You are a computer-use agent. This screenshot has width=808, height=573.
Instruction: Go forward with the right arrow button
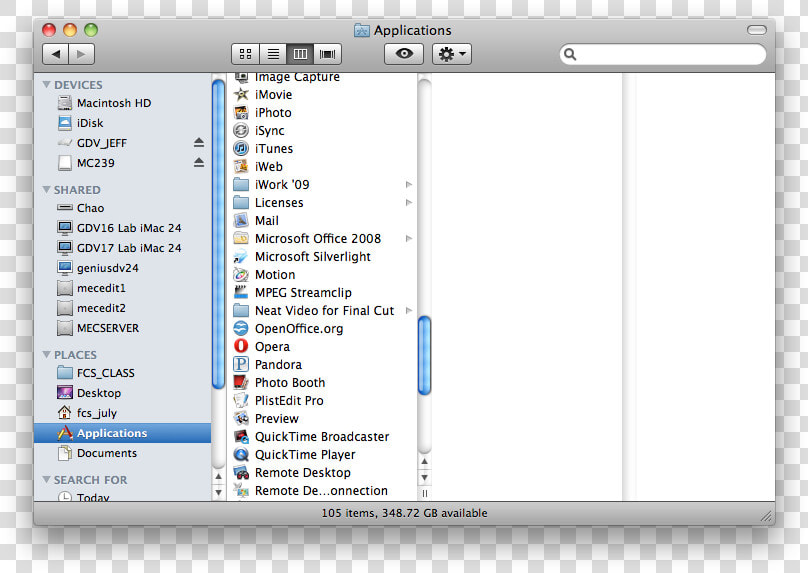pos(81,54)
